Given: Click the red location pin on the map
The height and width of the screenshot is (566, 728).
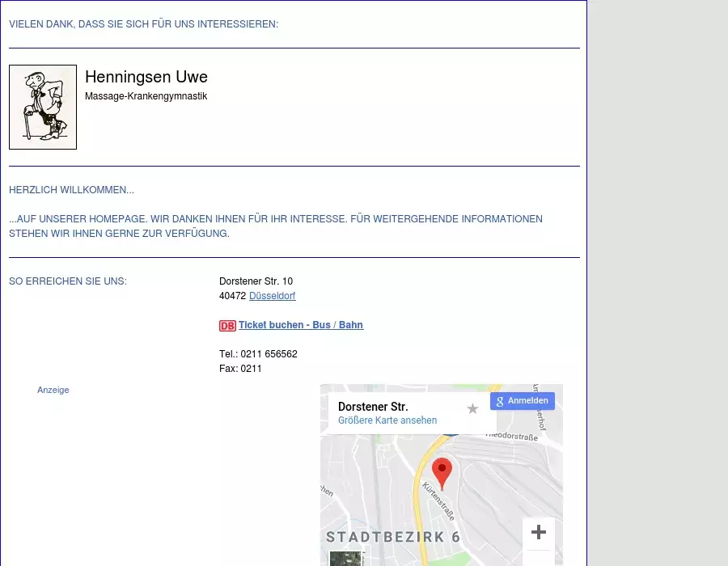Looking at the screenshot, I should coord(442,471).
